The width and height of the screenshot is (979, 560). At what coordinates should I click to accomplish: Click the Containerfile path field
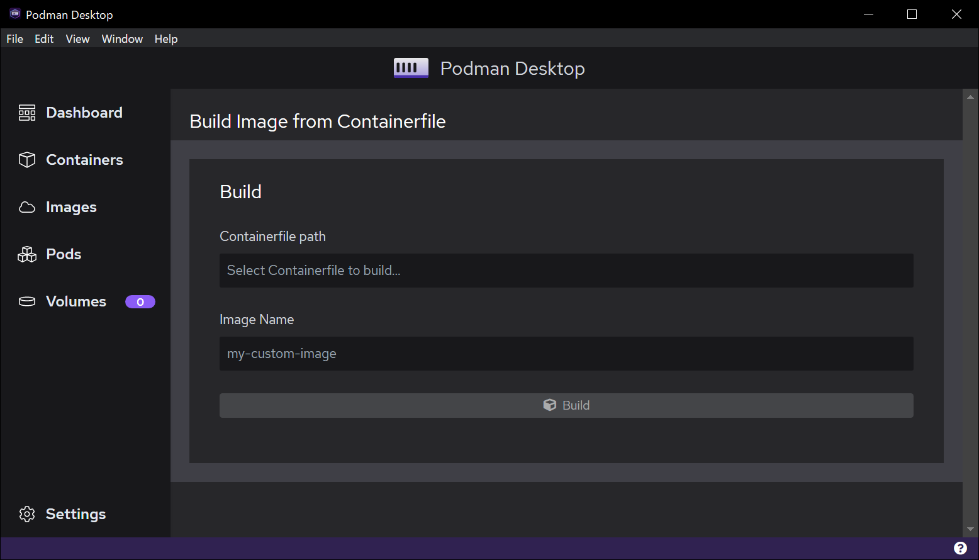click(x=566, y=271)
